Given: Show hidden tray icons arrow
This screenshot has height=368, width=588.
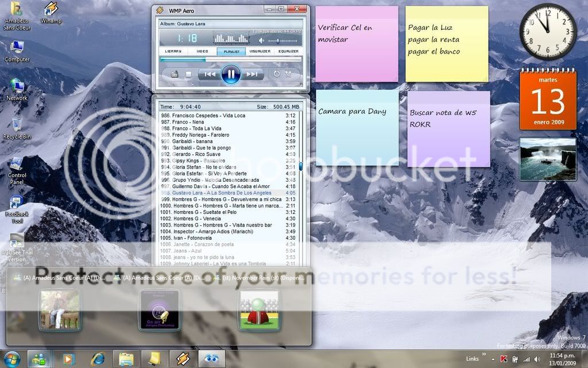Looking at the screenshot, I should click(493, 359).
